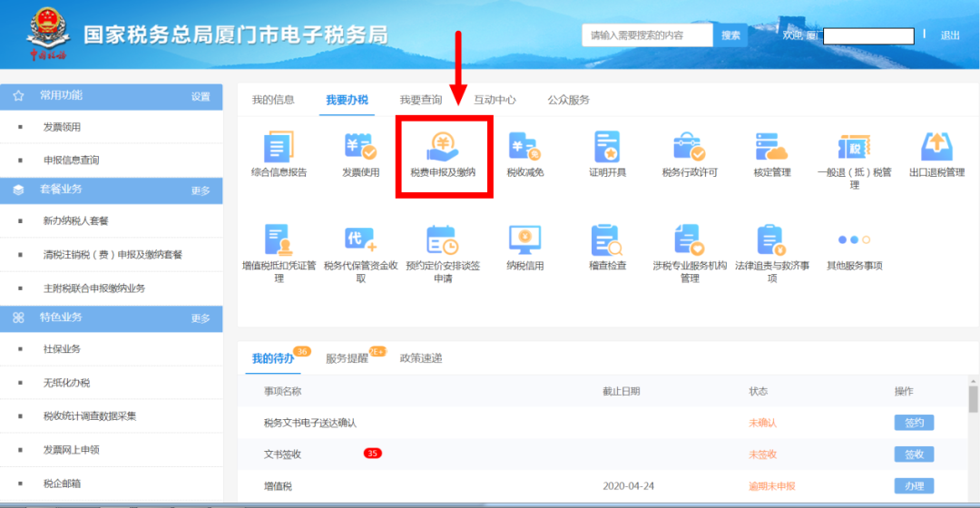Click the 逾期未申报 status text

(772, 485)
